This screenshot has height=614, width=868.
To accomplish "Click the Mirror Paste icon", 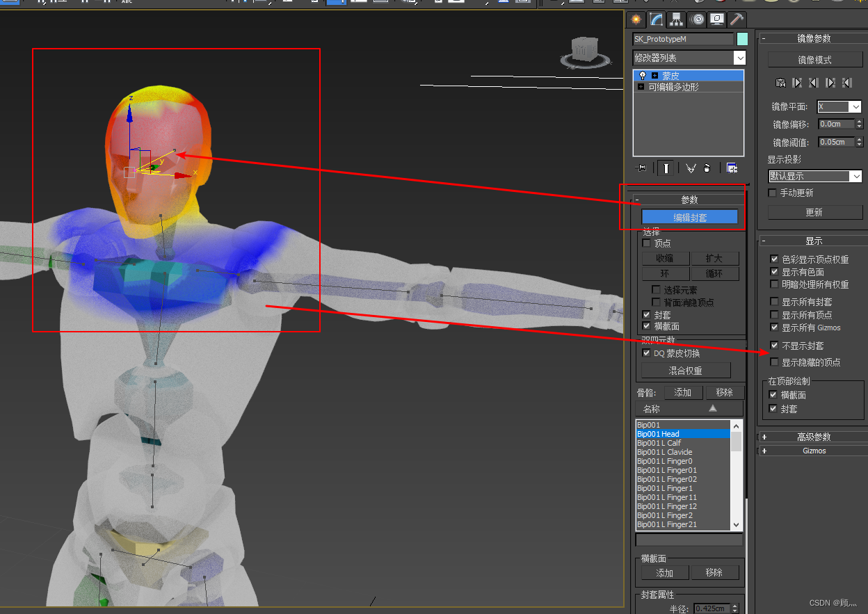I will (780, 83).
